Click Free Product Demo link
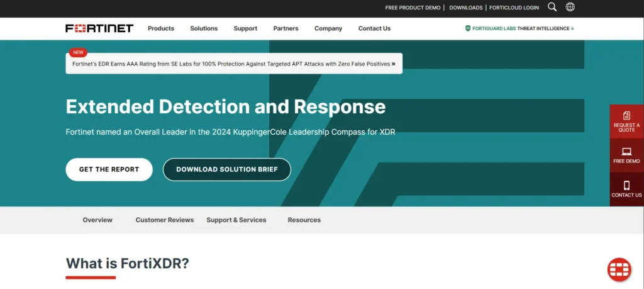 pos(413,8)
